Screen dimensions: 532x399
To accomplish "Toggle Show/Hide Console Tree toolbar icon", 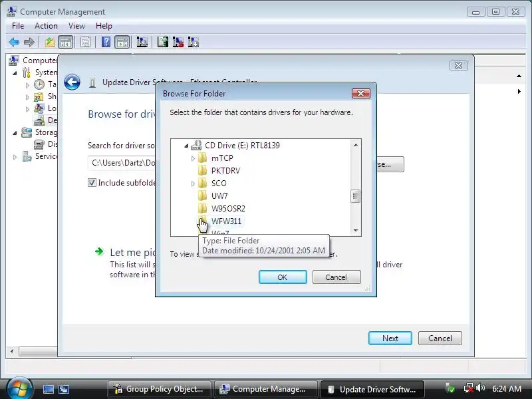I will pos(65,43).
